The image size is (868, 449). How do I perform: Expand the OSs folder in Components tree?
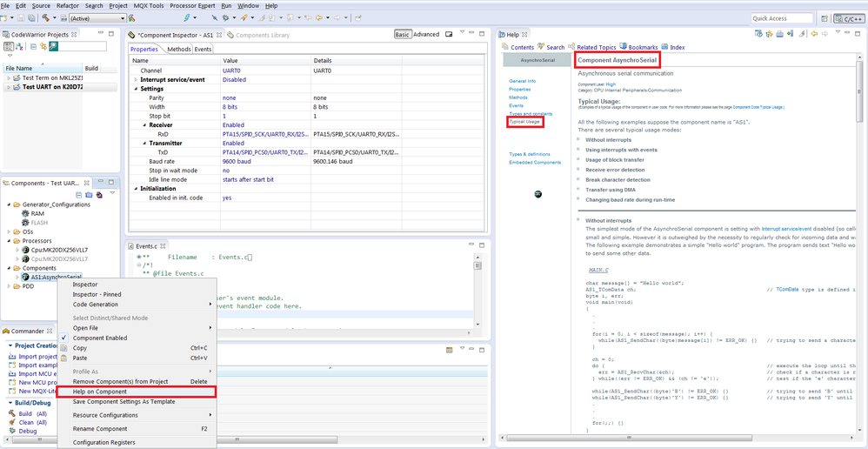coord(9,232)
